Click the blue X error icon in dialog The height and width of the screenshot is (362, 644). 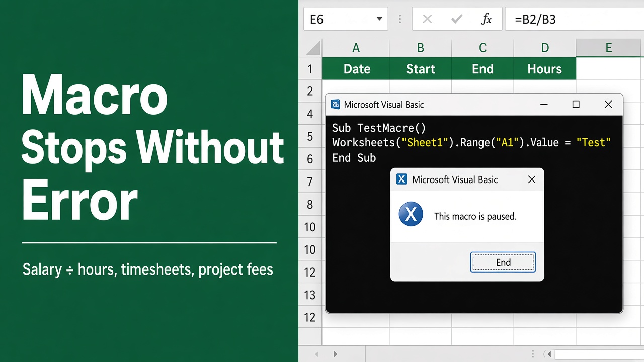[411, 215]
